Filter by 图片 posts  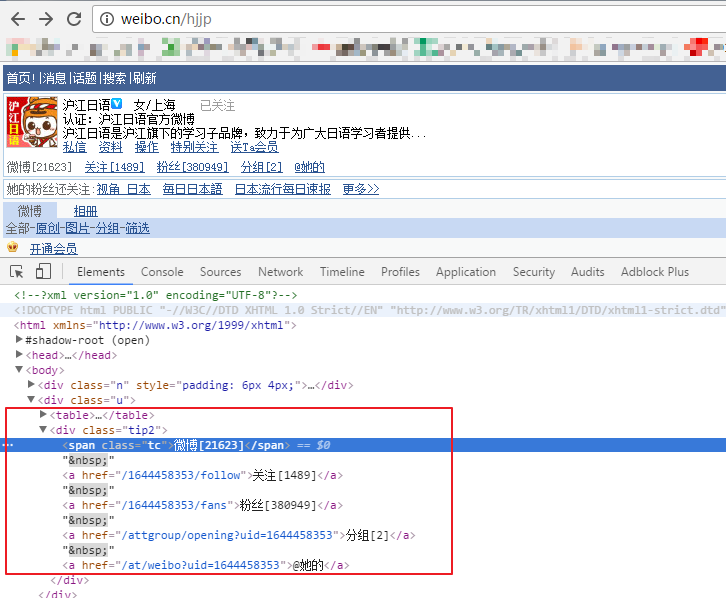tap(77, 228)
